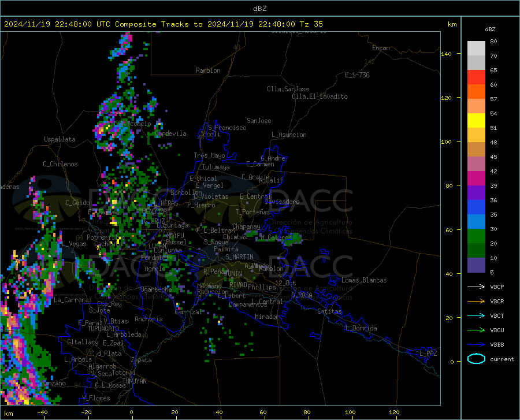Click the 'T_Porteñas' map label
The width and height of the screenshot is (520, 420).
pyautogui.click(x=252, y=212)
